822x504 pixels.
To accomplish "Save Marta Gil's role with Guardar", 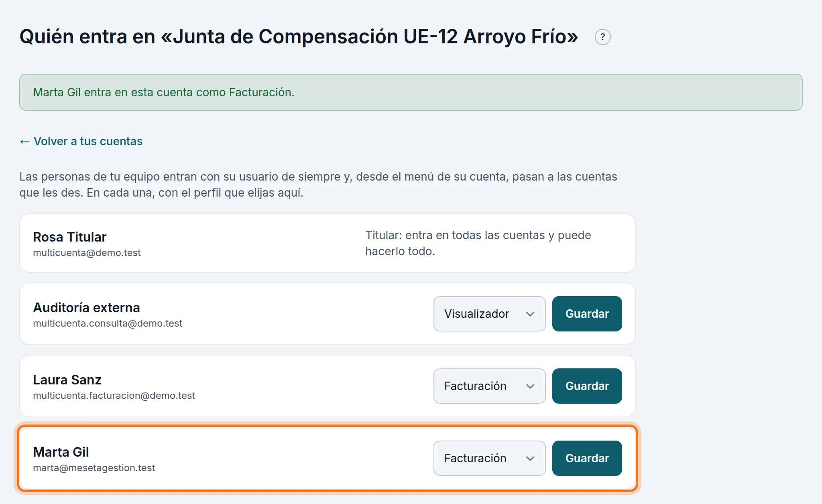I will tap(587, 458).
